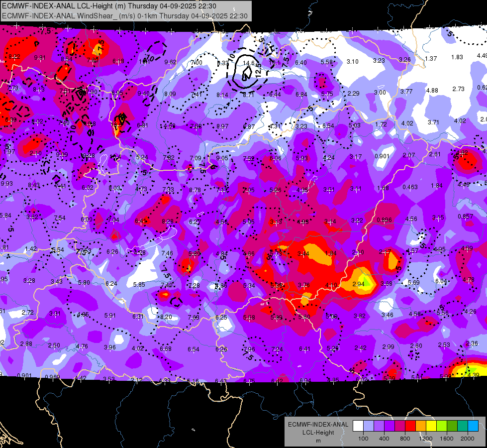Click the grid value 2.99

point(388,346)
